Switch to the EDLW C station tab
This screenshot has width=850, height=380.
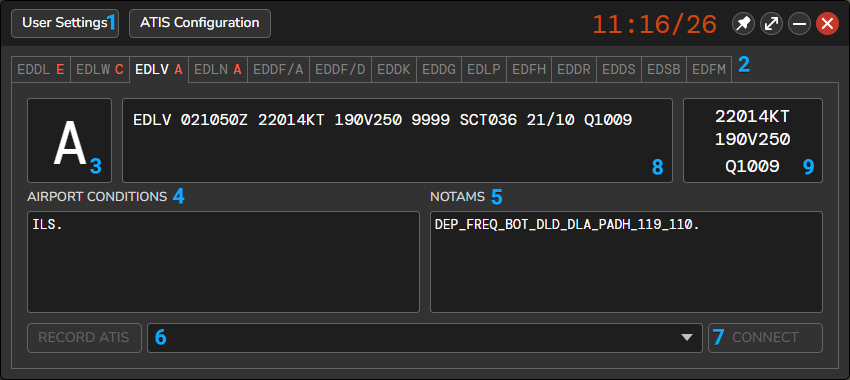(x=100, y=70)
